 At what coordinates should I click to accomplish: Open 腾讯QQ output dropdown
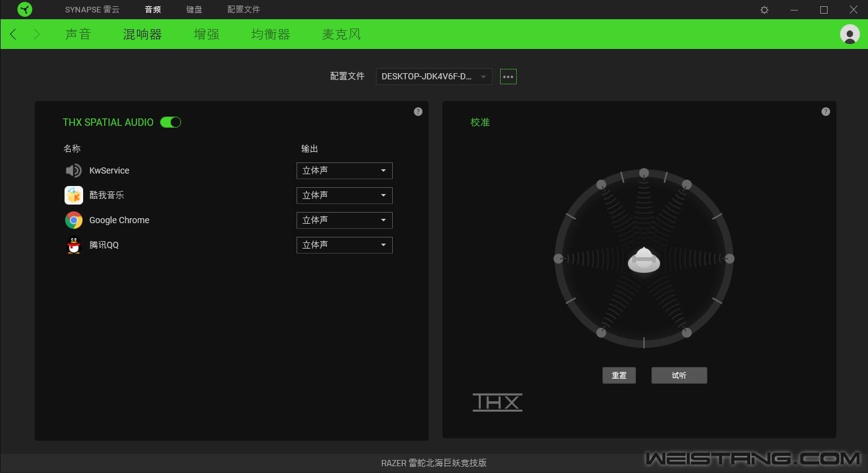[344, 245]
